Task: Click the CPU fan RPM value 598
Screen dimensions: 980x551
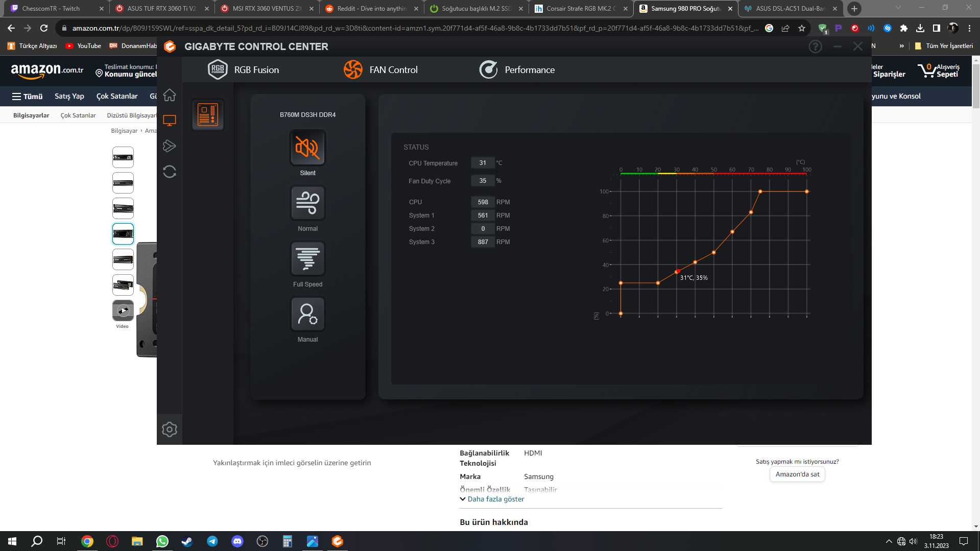Action: point(483,202)
